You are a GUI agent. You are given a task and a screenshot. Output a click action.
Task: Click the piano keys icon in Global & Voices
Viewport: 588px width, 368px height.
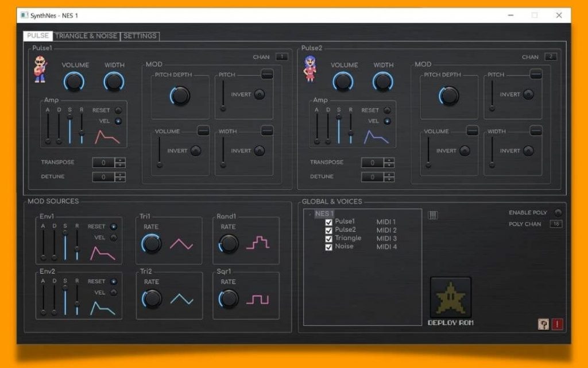point(432,214)
